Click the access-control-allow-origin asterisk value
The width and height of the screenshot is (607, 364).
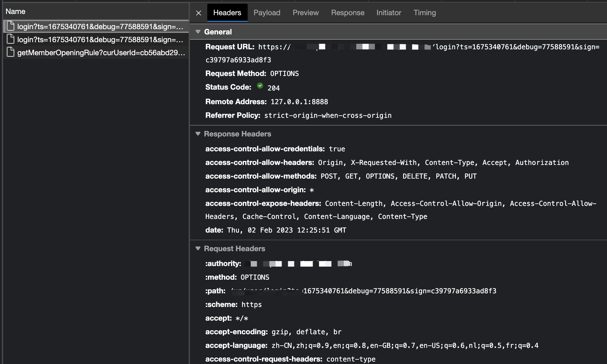click(x=312, y=190)
